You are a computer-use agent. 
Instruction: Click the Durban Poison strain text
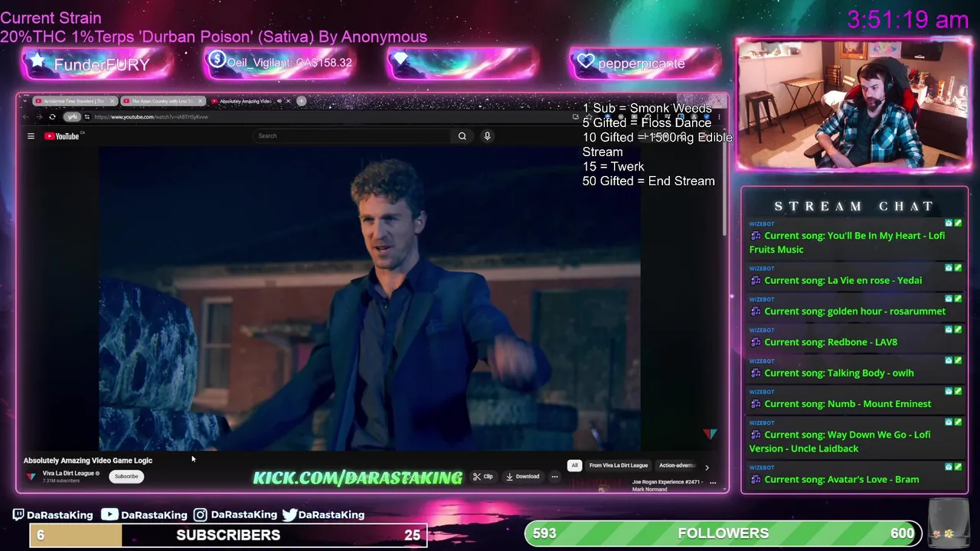point(214,37)
